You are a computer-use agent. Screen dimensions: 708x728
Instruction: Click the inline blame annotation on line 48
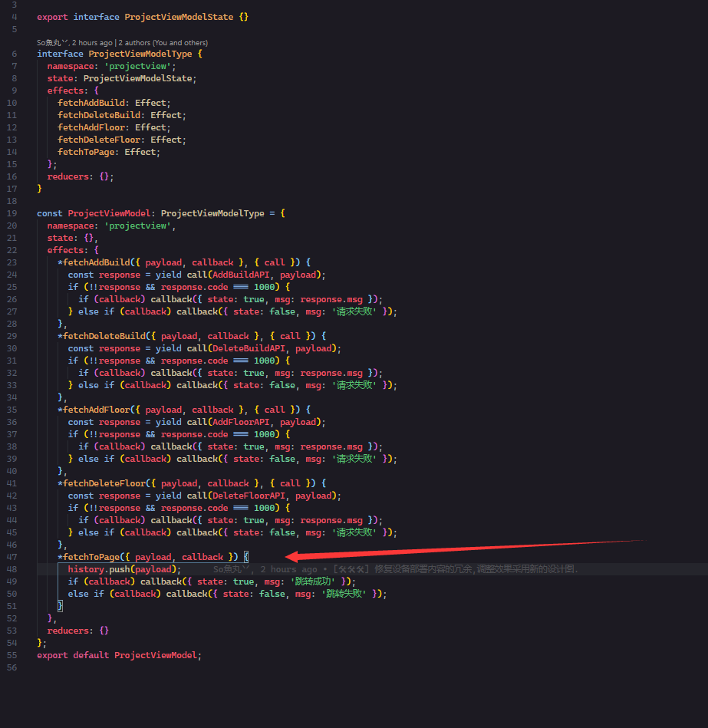(x=396, y=569)
